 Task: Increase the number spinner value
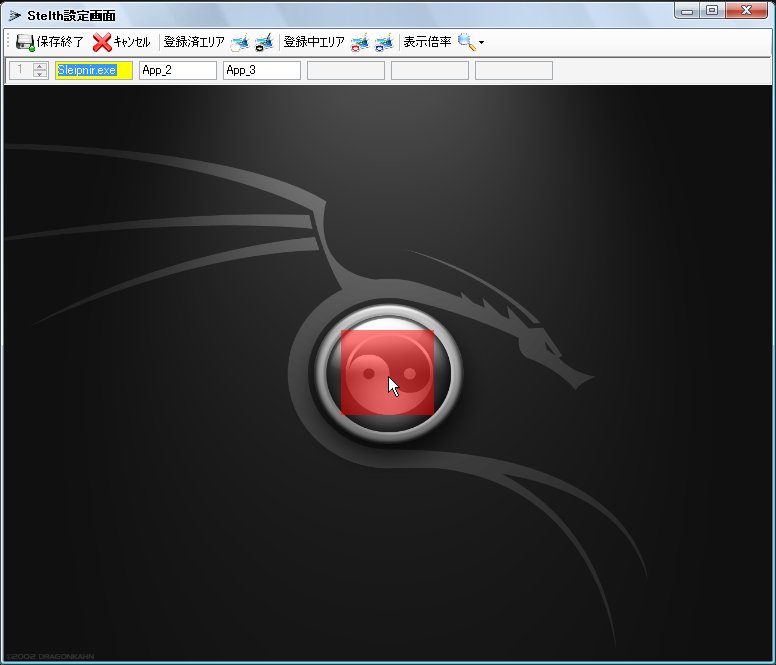click(40, 66)
